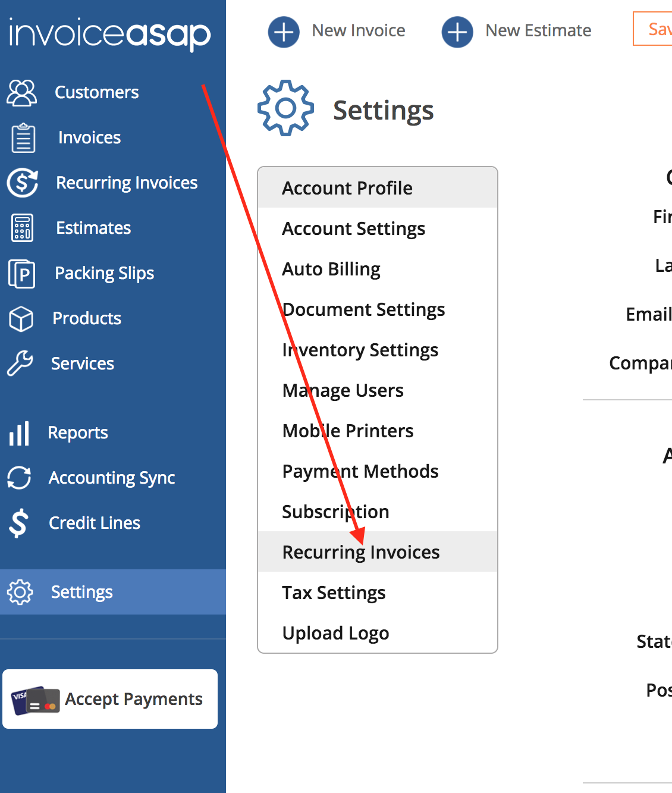Click the Invoices clipboard icon

tap(23, 138)
